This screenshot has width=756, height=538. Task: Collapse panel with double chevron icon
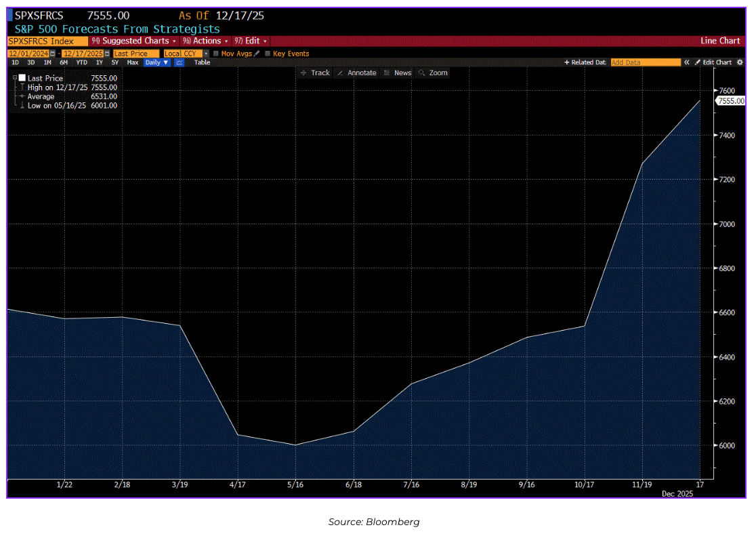[x=686, y=62]
